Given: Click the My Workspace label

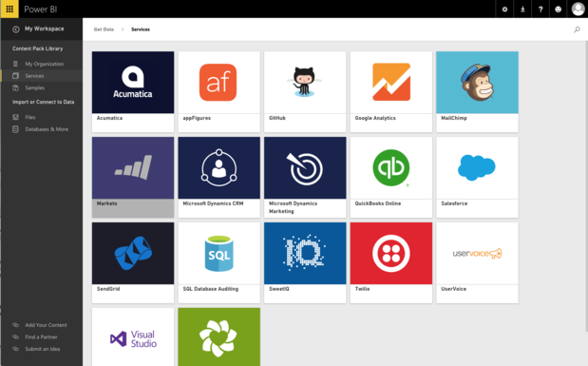Looking at the screenshot, I should pos(45,29).
